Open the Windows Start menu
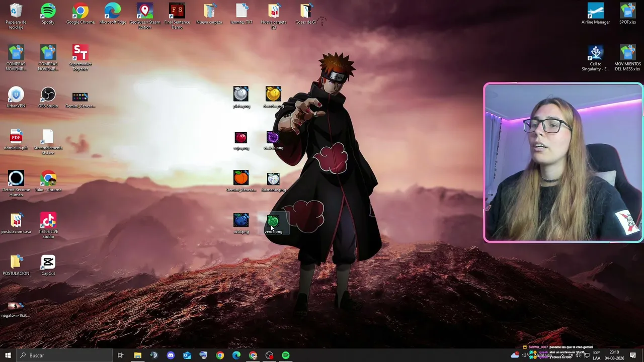Screen dimensions: 644x362 point(8,355)
